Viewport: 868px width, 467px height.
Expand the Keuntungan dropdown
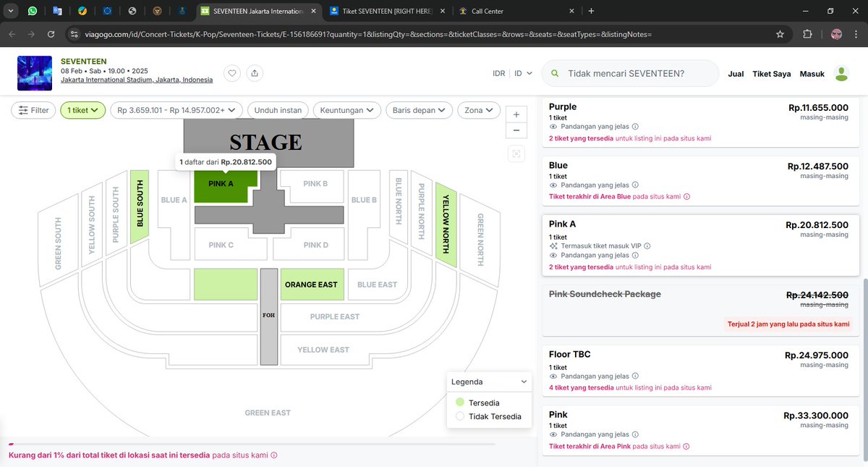pos(347,110)
